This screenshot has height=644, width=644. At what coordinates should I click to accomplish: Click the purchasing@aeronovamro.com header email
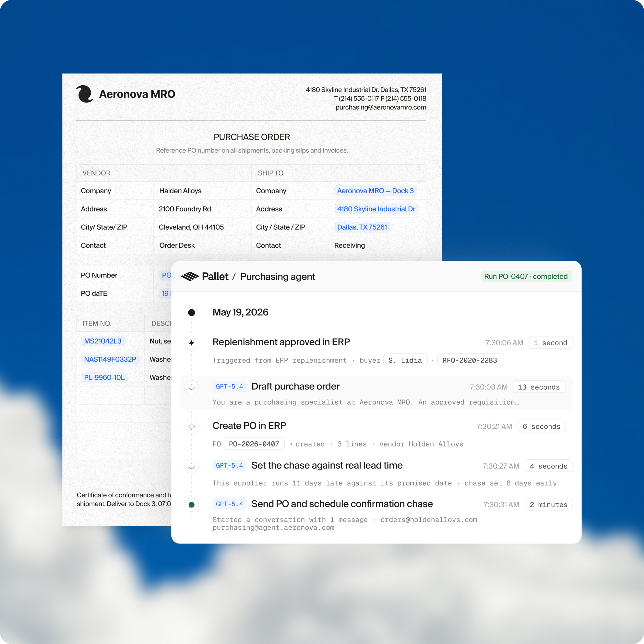pos(381,107)
